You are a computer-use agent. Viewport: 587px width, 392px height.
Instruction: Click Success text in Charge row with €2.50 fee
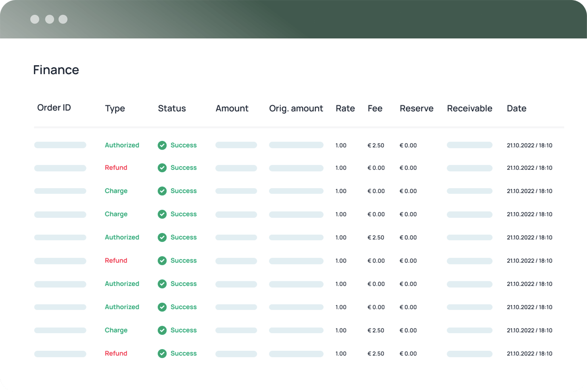point(184,331)
